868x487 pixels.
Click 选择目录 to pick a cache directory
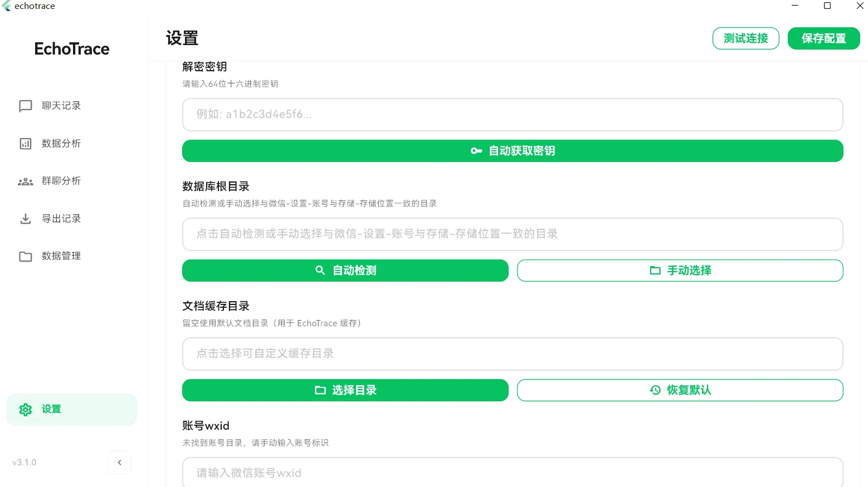[x=345, y=390]
